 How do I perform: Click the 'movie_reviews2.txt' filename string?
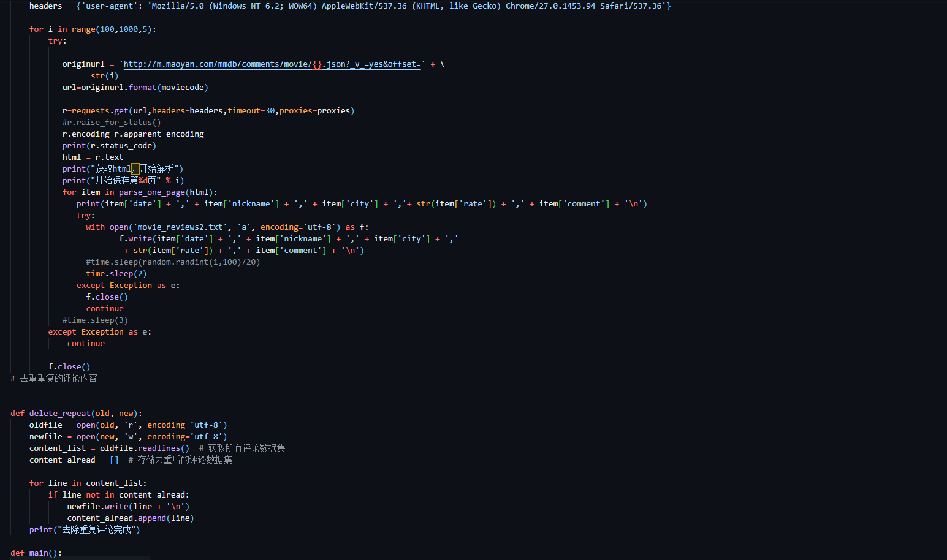[x=180, y=227]
